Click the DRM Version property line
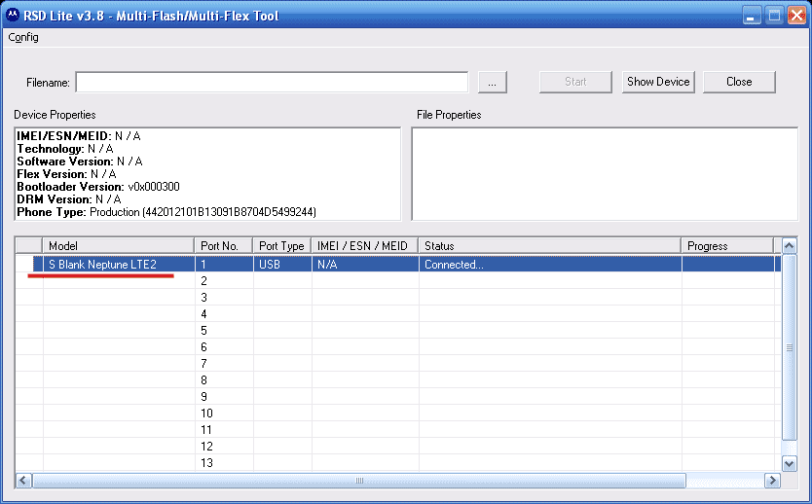Image resolution: width=812 pixels, height=504 pixels. (x=69, y=199)
